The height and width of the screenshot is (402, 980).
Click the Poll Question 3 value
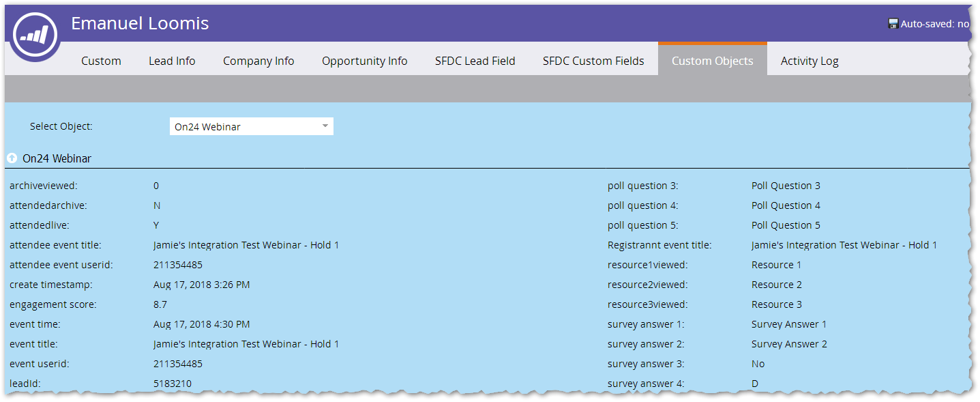coord(786,186)
